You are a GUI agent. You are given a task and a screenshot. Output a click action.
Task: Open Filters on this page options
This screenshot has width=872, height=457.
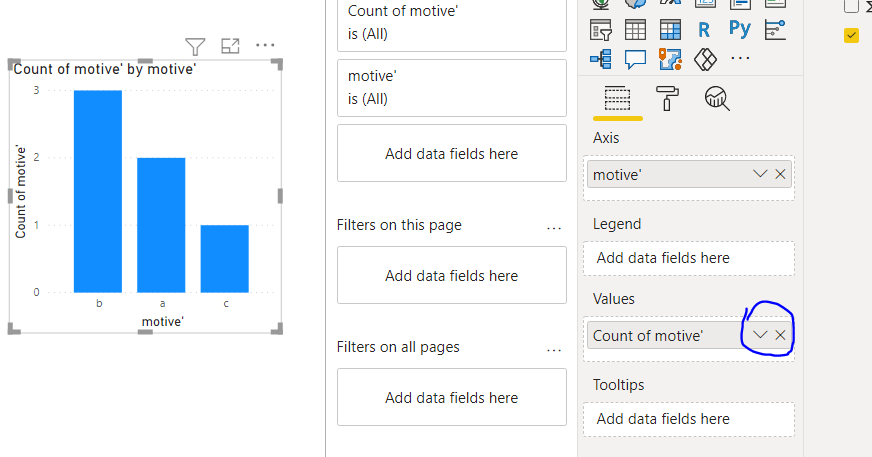(554, 228)
